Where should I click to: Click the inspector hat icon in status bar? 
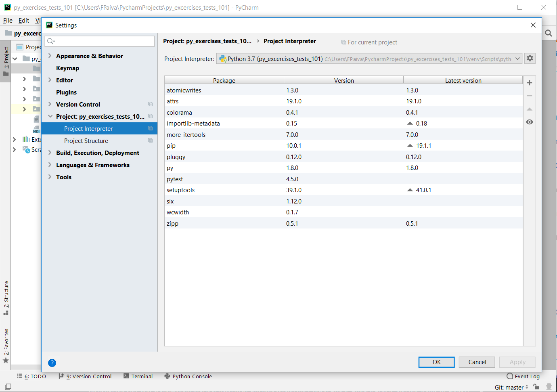(549, 387)
